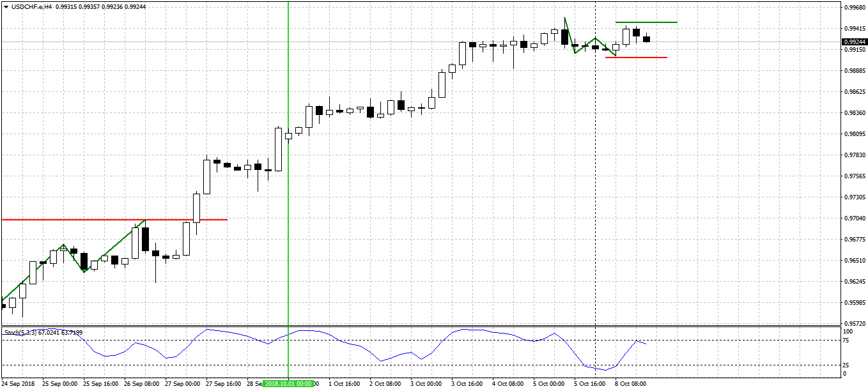Click the 0.99680 price axis label

pos(853,8)
